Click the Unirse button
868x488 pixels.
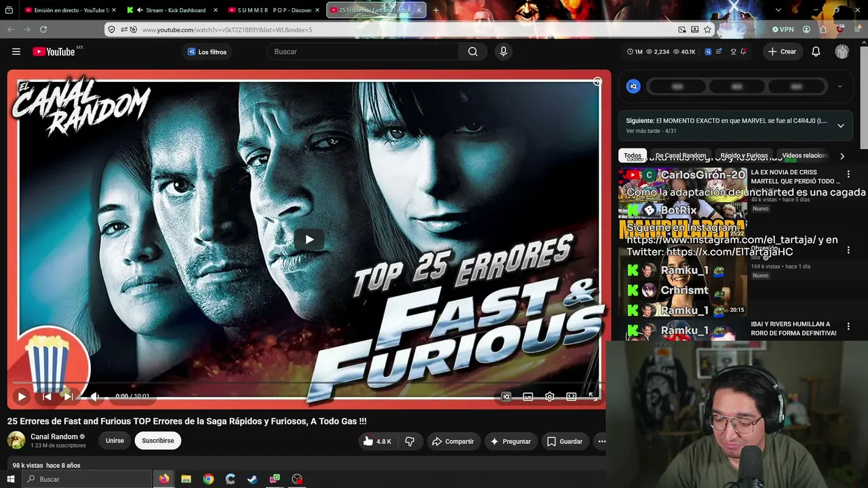(115, 441)
